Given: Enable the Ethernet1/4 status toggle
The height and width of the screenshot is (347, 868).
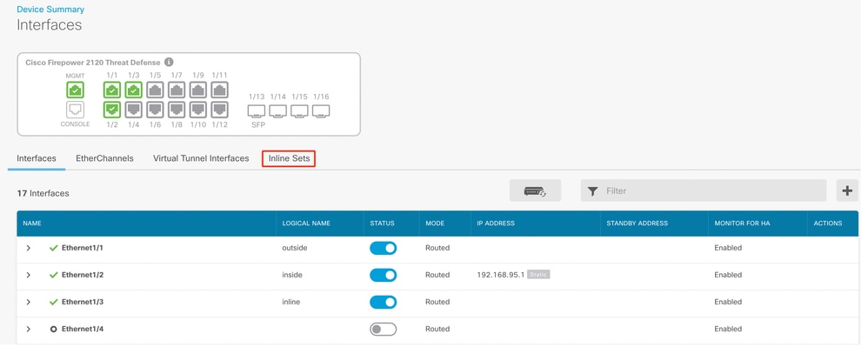Looking at the screenshot, I should (x=383, y=330).
